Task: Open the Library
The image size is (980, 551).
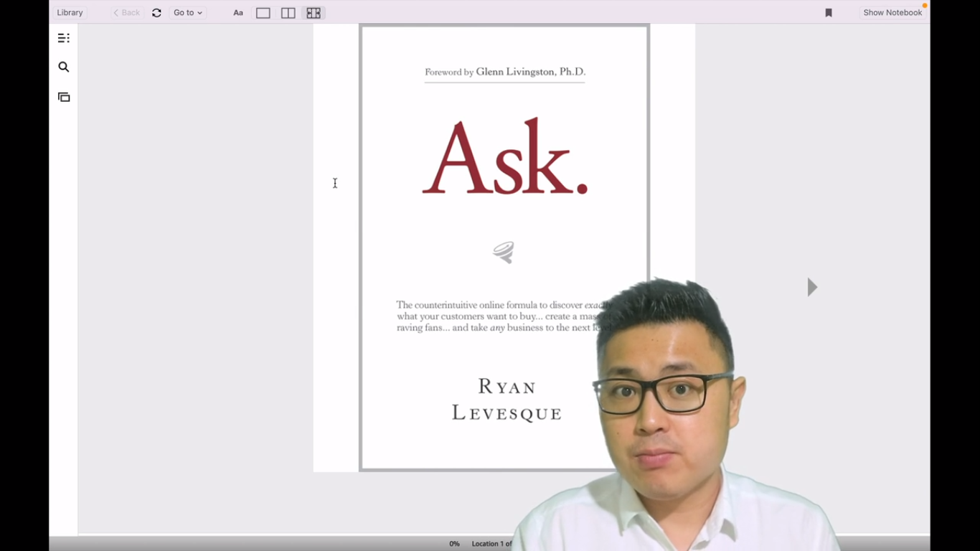Action: coord(70,13)
